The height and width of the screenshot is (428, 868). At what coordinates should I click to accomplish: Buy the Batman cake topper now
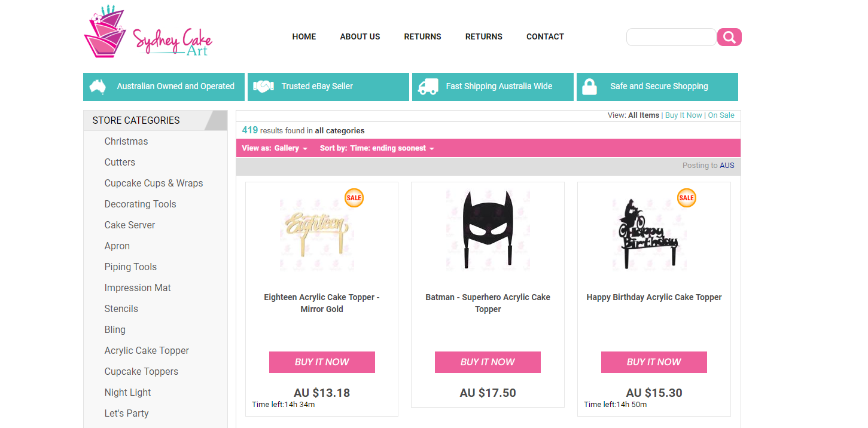click(x=488, y=362)
